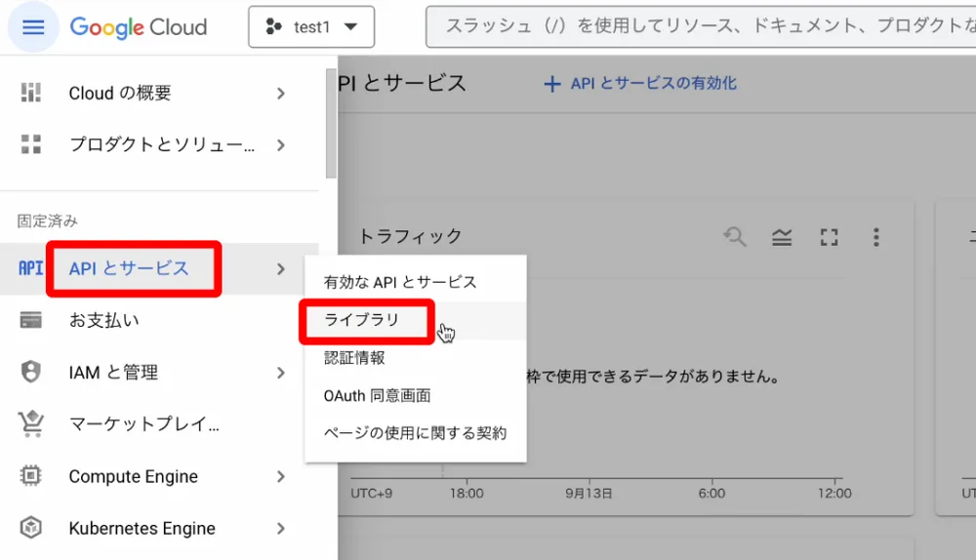Viewport: 976px width, 560px height.
Task: Focus the resource search field
Action: [x=701, y=26]
